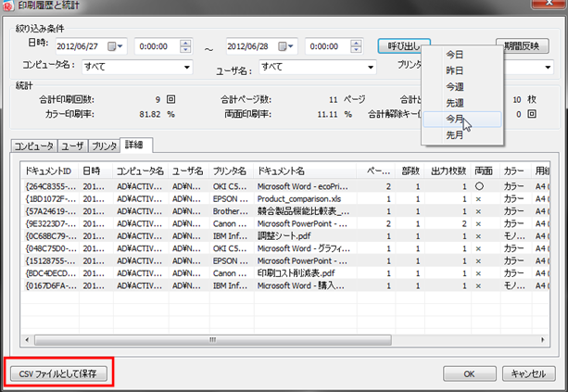
Task: Click the 期間反映 button
Action: tap(523, 46)
